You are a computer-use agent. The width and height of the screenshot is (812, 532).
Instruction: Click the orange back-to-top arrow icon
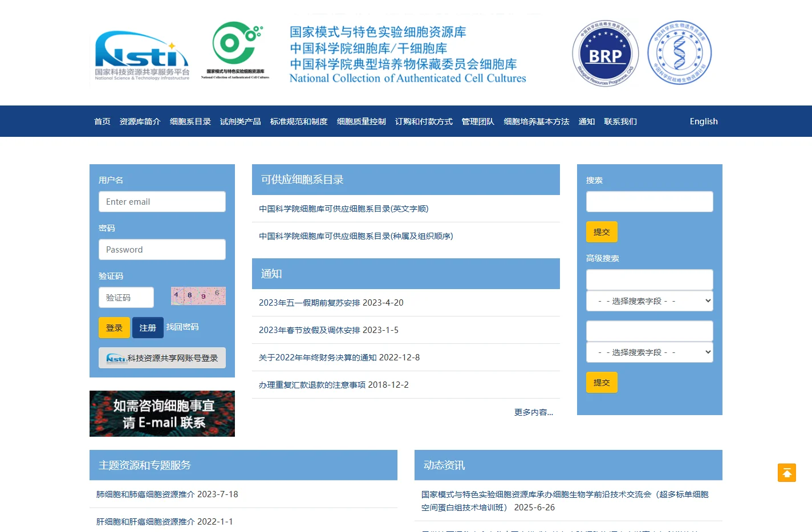click(787, 473)
